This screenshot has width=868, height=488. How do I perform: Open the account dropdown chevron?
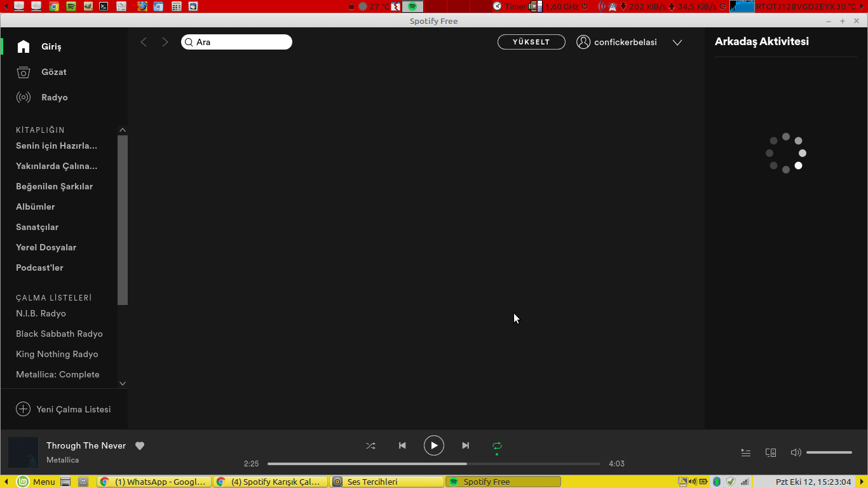pyautogui.click(x=677, y=43)
